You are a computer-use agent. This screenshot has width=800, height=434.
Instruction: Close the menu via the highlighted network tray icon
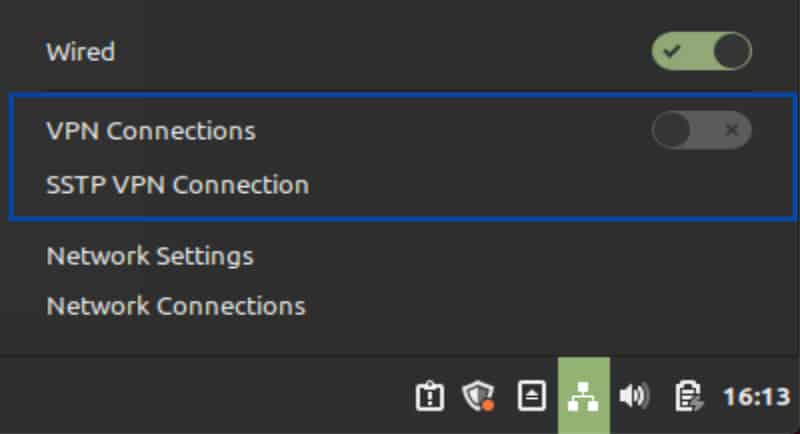point(584,396)
